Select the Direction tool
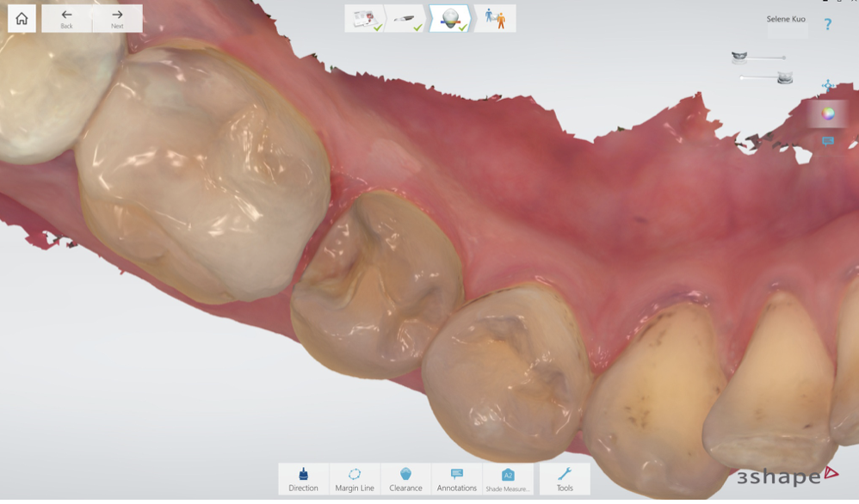 click(303, 479)
